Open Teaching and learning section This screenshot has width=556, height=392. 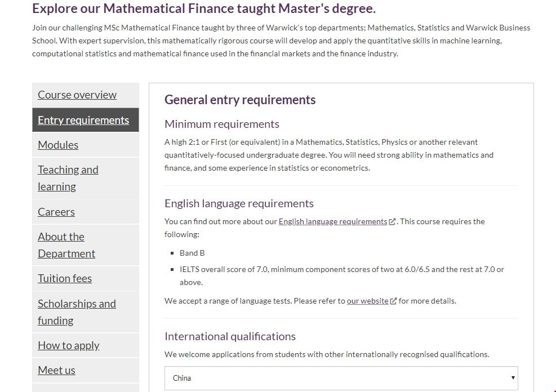pos(68,178)
